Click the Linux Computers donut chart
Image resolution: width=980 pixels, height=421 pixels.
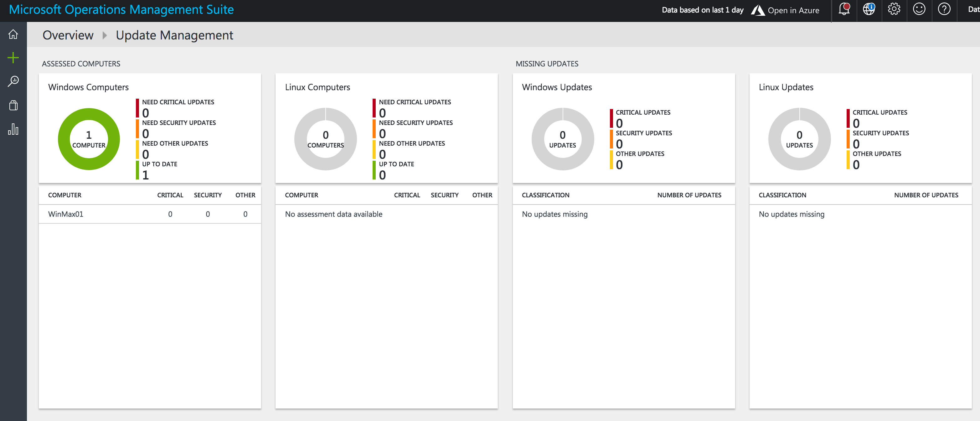326,139
